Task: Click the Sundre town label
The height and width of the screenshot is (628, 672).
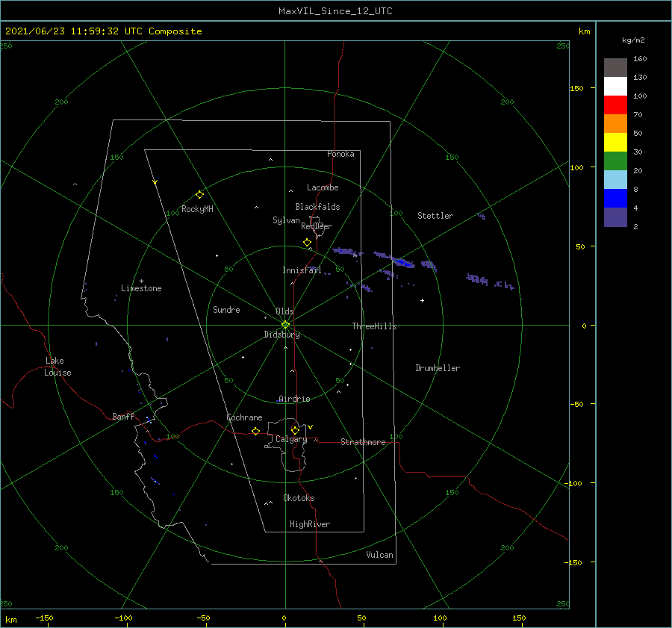Action: coord(227,310)
